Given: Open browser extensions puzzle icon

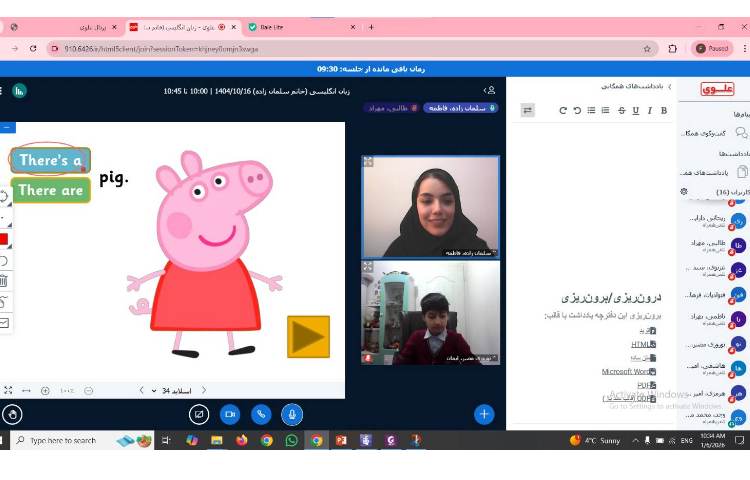Looking at the screenshot, I should click(673, 48).
